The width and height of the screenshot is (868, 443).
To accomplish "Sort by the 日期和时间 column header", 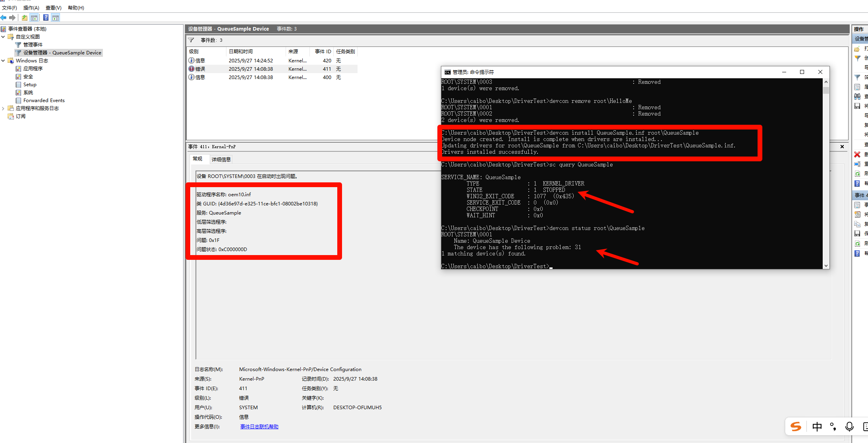I will tap(256, 52).
